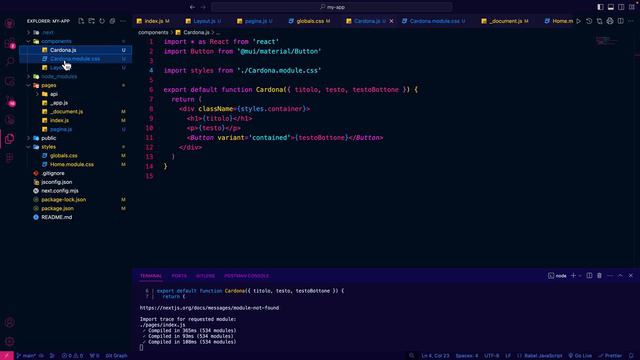
Task: Switch to the Layout.js editor tab
Action: pyautogui.click(x=203, y=21)
